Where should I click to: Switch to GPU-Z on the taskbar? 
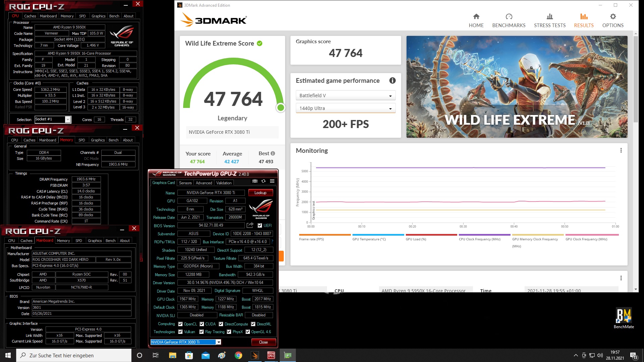point(288,355)
